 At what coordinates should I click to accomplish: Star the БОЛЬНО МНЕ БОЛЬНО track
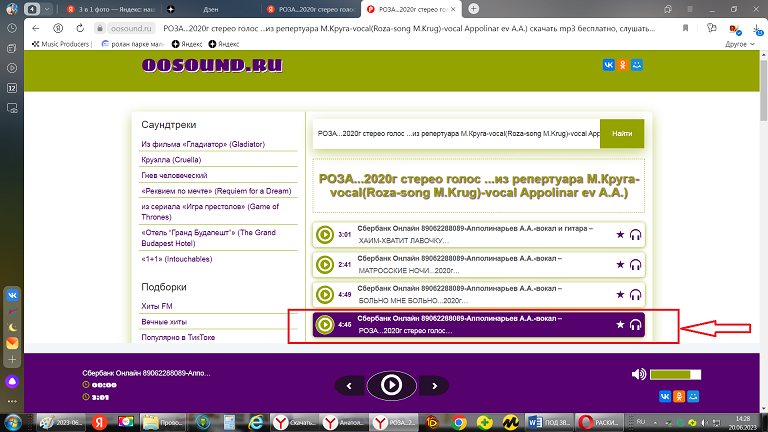point(620,294)
